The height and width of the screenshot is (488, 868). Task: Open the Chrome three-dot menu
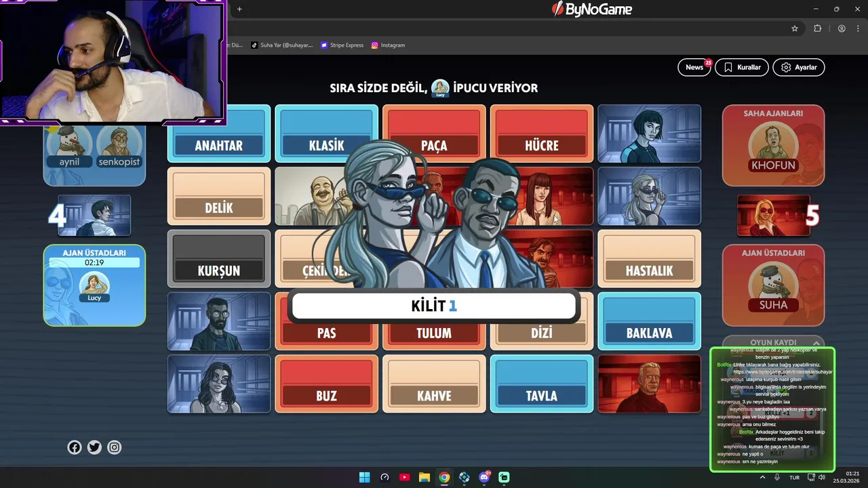[856, 28]
